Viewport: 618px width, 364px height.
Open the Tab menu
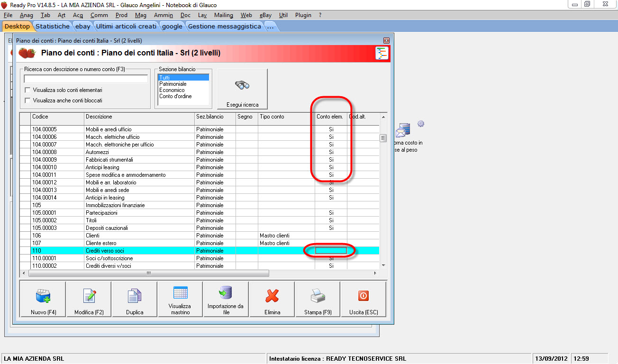tap(45, 15)
